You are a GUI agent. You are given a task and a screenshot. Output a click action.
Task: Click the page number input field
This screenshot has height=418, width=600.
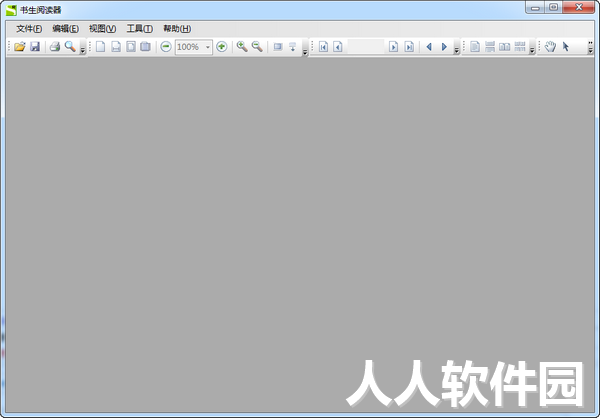pos(365,47)
